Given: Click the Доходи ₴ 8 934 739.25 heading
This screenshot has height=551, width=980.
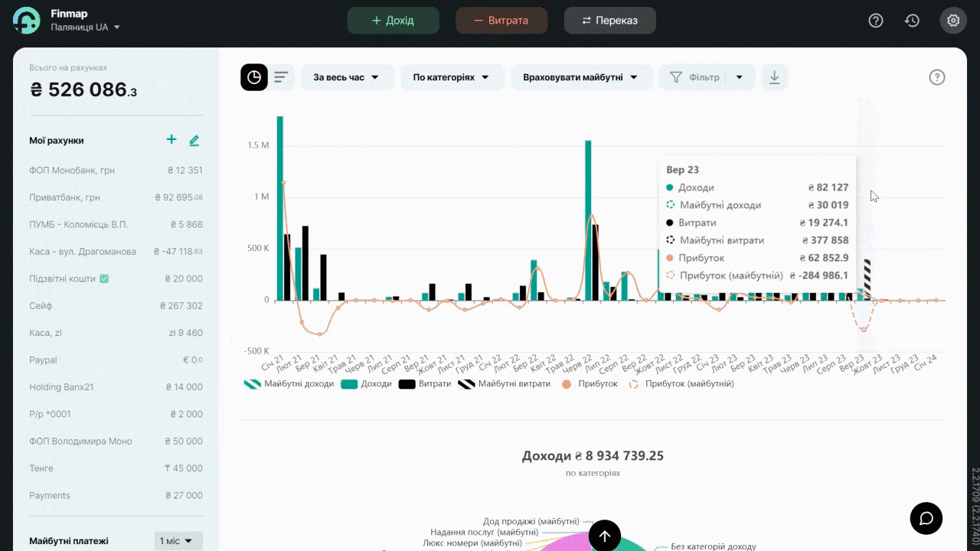Looking at the screenshot, I should click(x=593, y=456).
